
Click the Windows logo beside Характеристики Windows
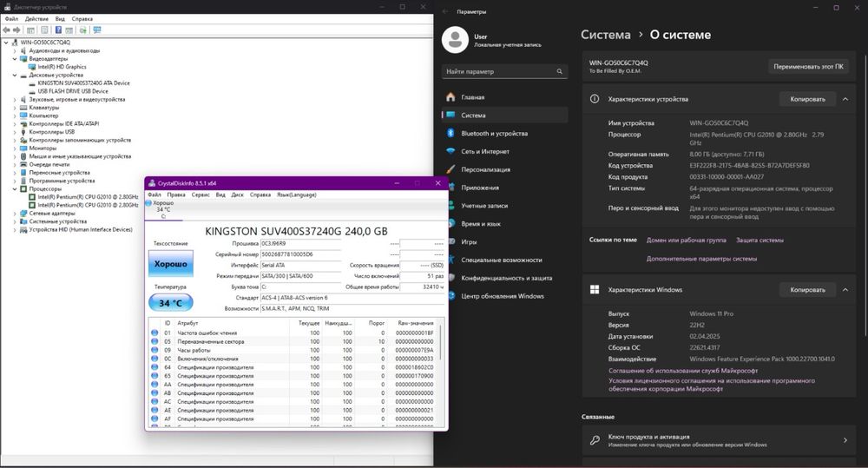(x=595, y=289)
